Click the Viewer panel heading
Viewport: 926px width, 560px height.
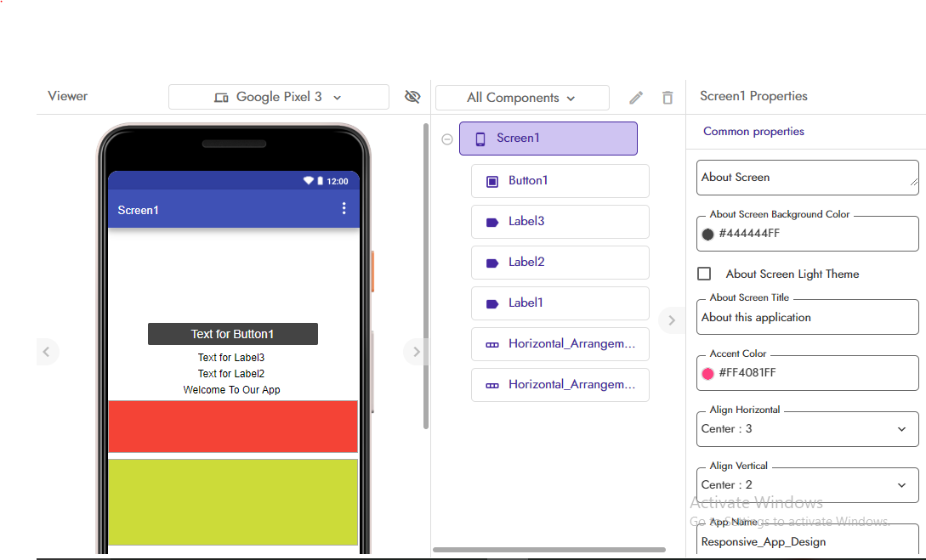click(67, 96)
